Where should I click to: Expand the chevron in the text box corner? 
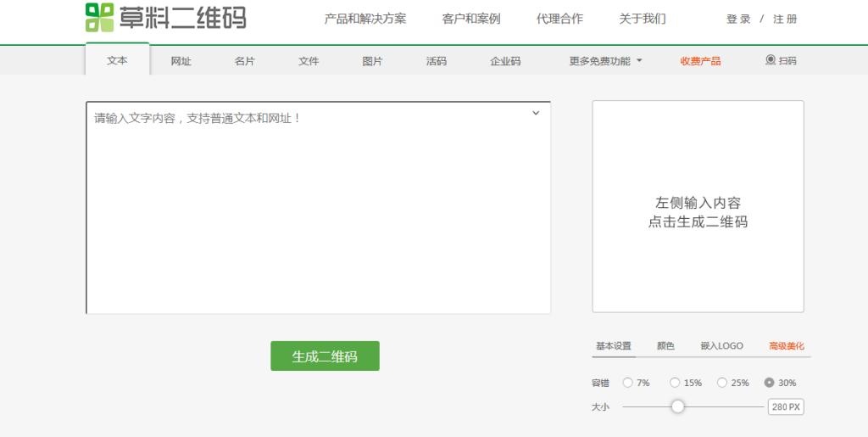[x=536, y=113]
